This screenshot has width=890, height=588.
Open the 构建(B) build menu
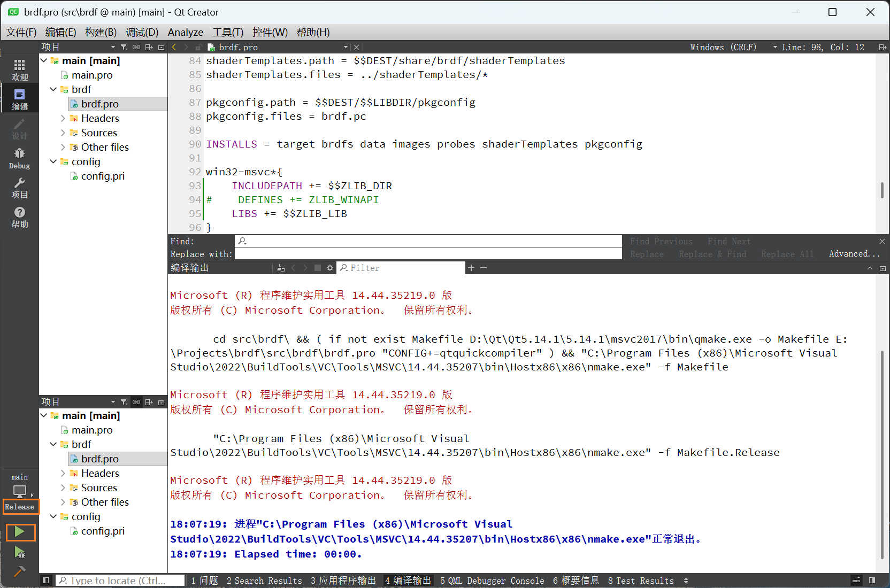pyautogui.click(x=101, y=32)
